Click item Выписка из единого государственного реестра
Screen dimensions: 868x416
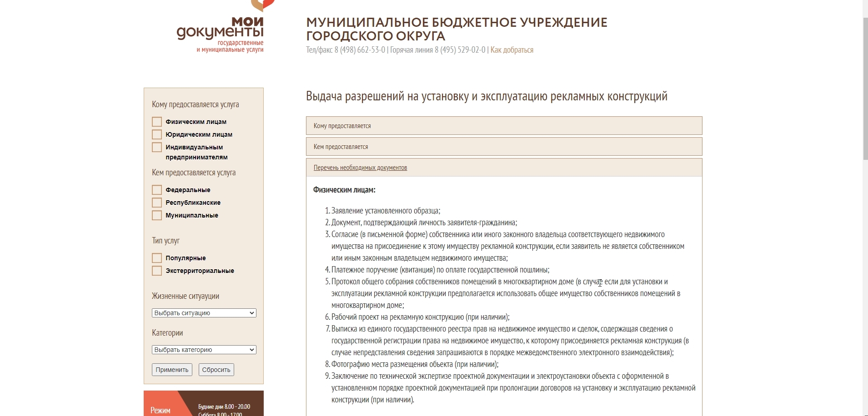(x=510, y=341)
